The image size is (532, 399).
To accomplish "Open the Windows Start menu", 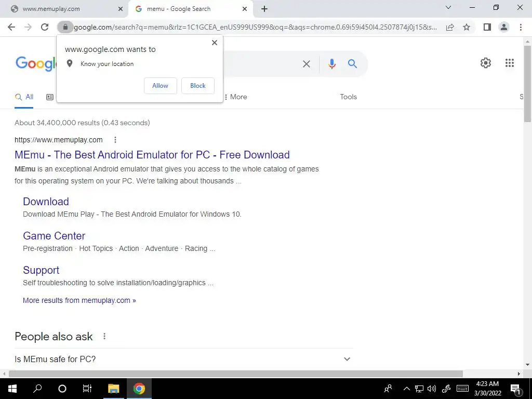I will (x=12, y=389).
